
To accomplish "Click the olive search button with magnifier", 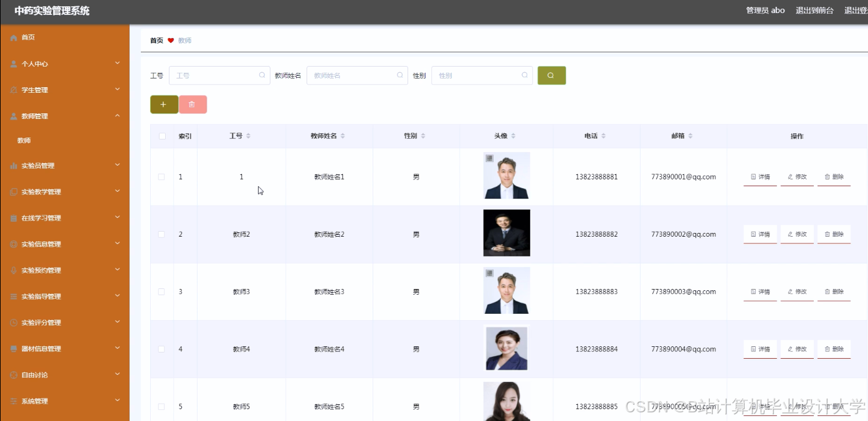I will (x=551, y=75).
